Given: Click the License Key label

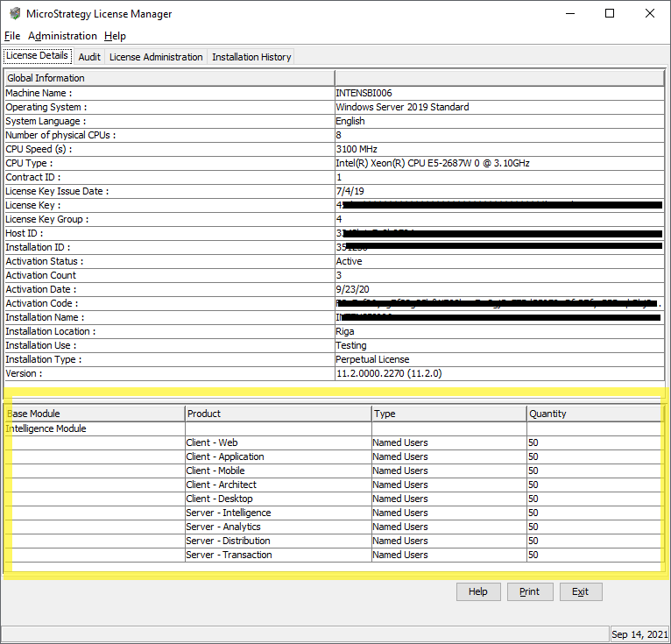Looking at the screenshot, I should [x=33, y=205].
